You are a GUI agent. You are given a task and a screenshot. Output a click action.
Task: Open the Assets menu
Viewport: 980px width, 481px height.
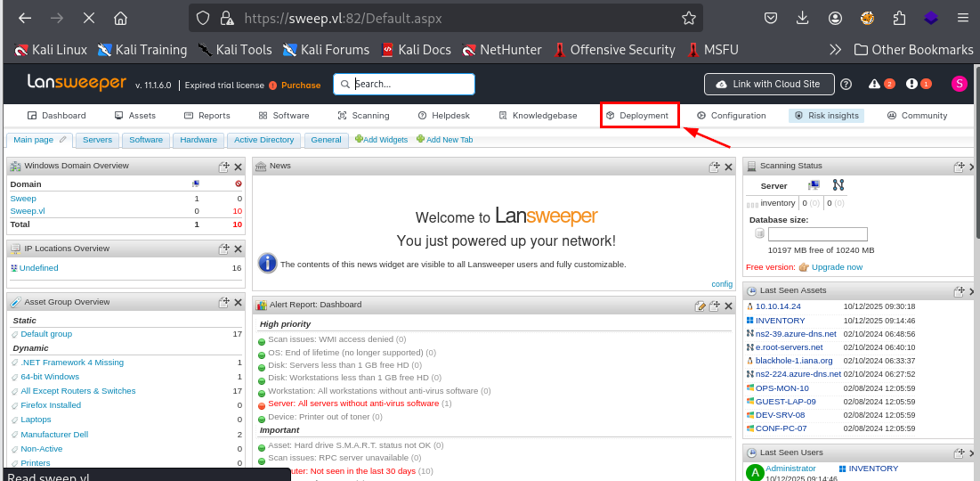(x=135, y=116)
